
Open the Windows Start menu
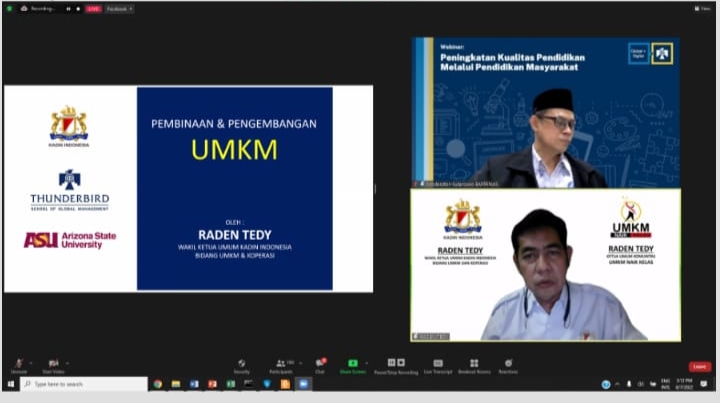click(x=11, y=384)
